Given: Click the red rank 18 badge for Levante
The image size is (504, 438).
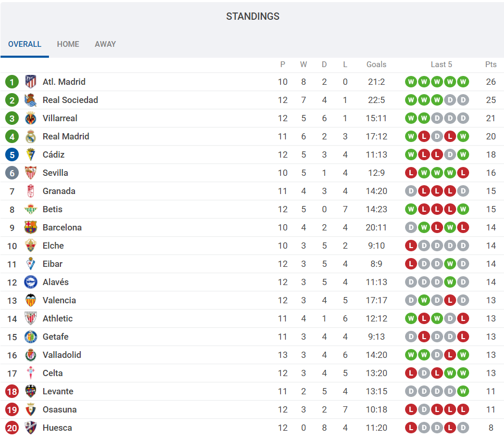Looking at the screenshot, I should pyautogui.click(x=12, y=391).
